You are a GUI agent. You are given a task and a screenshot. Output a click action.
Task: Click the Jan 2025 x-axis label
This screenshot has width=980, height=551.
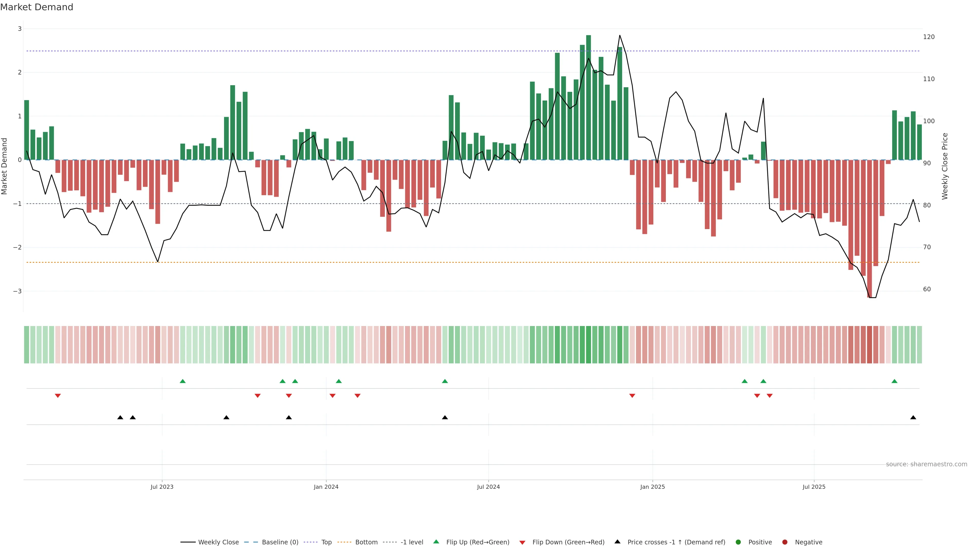click(653, 487)
